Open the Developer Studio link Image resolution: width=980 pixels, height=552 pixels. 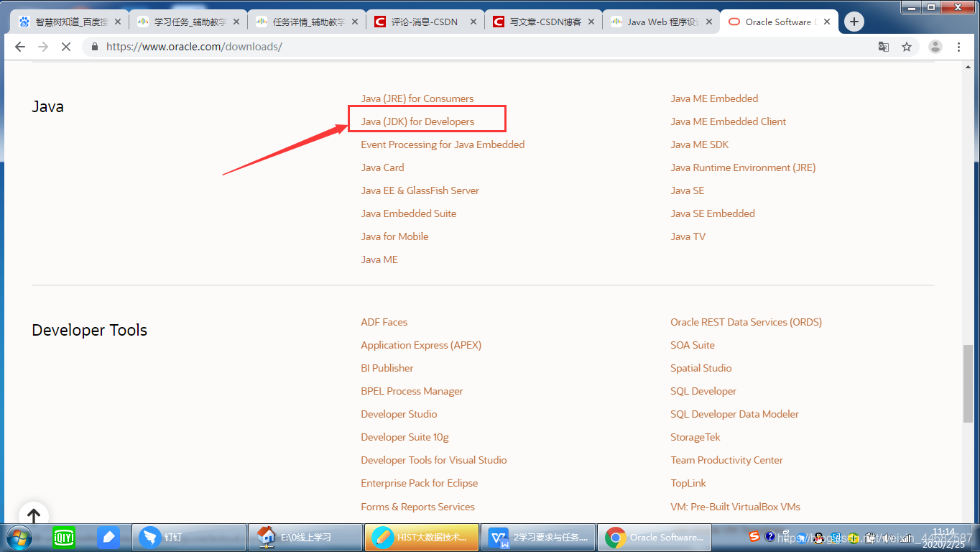pyautogui.click(x=399, y=414)
